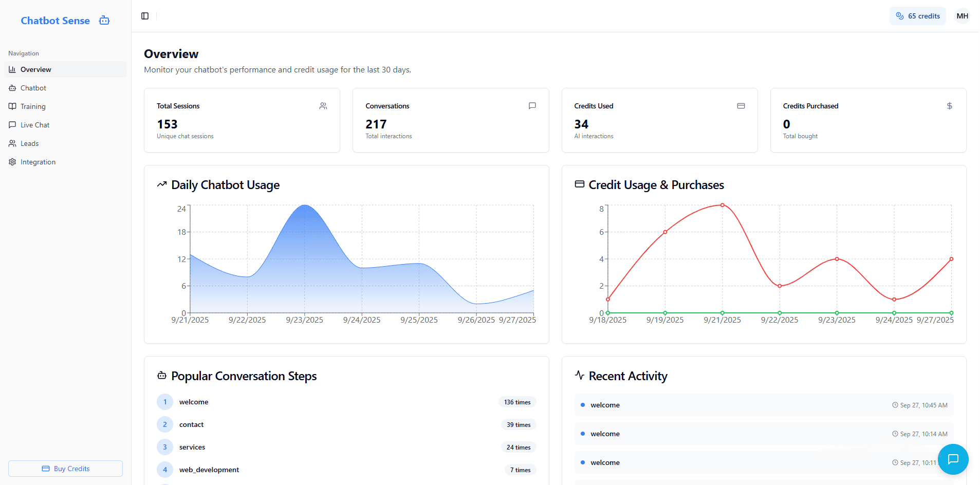Click the users icon on Total Sessions card
980x485 pixels.
pyautogui.click(x=323, y=106)
